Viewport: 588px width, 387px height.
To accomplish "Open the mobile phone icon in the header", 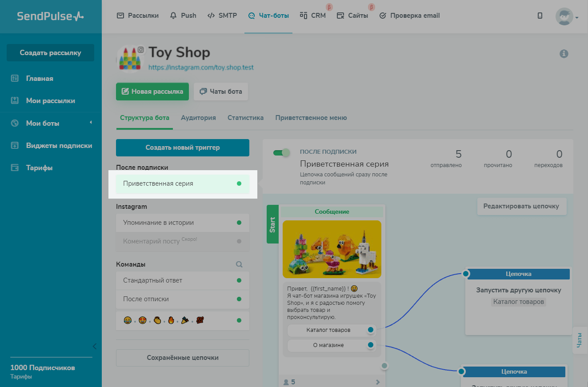I will (x=540, y=16).
